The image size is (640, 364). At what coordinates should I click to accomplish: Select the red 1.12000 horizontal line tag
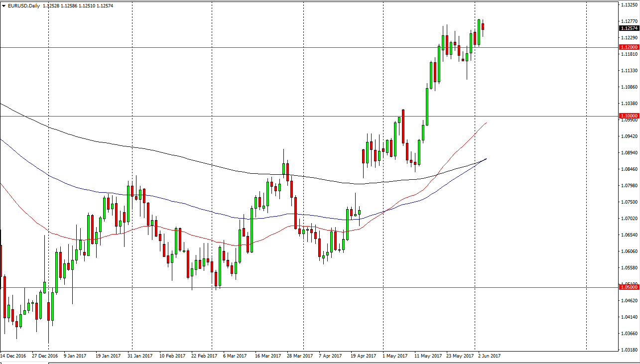coord(627,46)
